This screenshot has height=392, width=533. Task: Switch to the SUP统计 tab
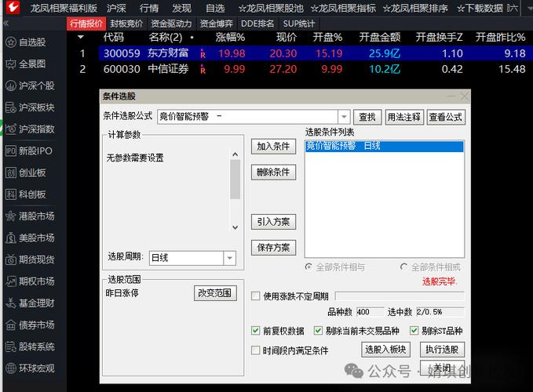tap(299, 24)
